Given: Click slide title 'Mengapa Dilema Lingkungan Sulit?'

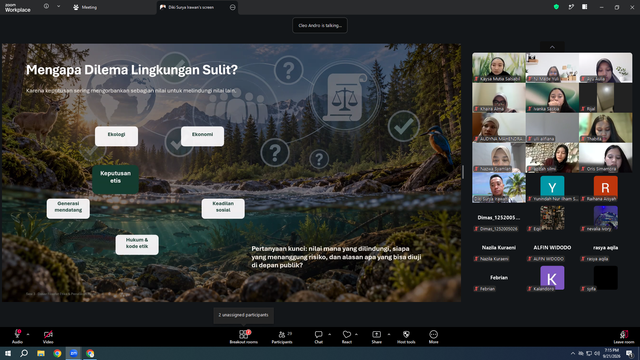Looking at the screenshot, I should (132, 70).
